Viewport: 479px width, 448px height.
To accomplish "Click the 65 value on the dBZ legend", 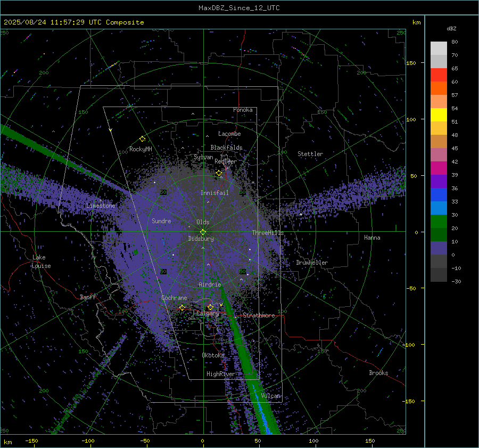I will click(x=455, y=69).
